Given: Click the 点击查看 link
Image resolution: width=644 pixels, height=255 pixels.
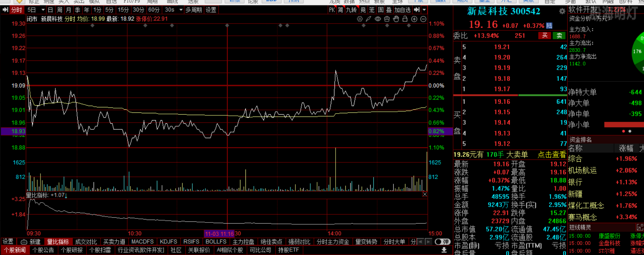Looking at the screenshot, I should tap(551, 155).
